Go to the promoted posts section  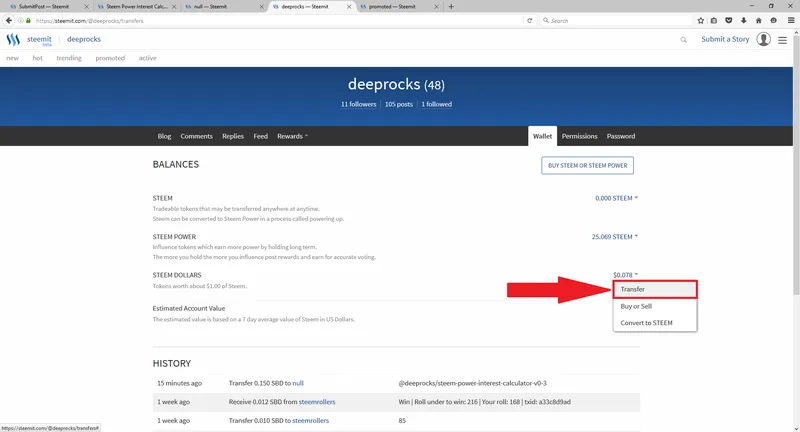pos(110,58)
